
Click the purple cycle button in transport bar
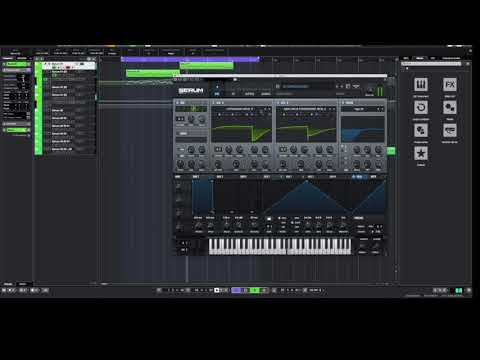[236, 290]
